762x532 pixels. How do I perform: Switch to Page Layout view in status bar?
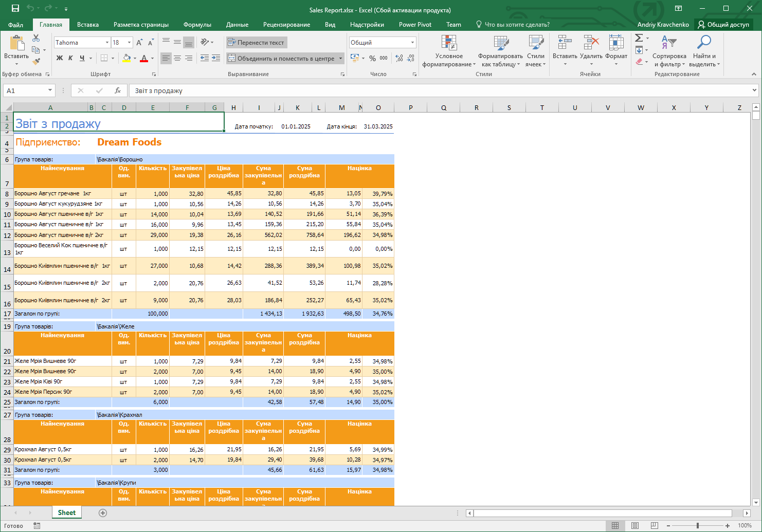pyautogui.click(x=635, y=526)
